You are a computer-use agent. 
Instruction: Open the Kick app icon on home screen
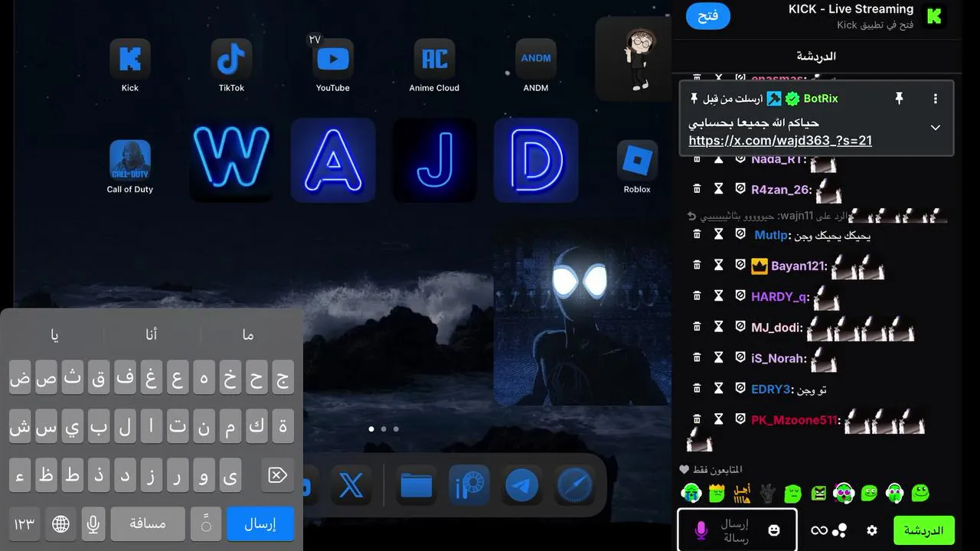(x=130, y=59)
